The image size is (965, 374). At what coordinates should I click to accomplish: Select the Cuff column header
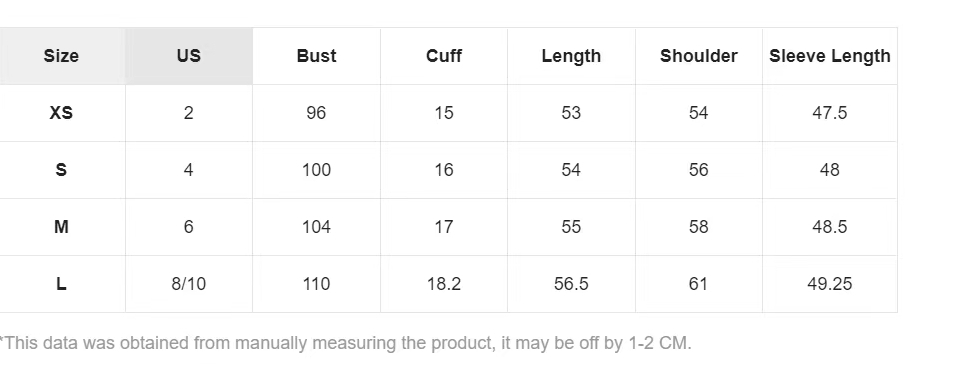tap(444, 56)
